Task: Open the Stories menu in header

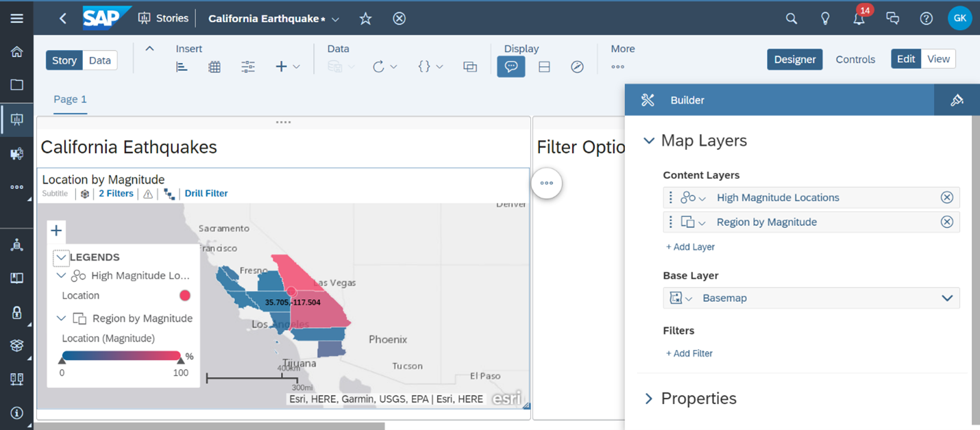Action: 164,18
